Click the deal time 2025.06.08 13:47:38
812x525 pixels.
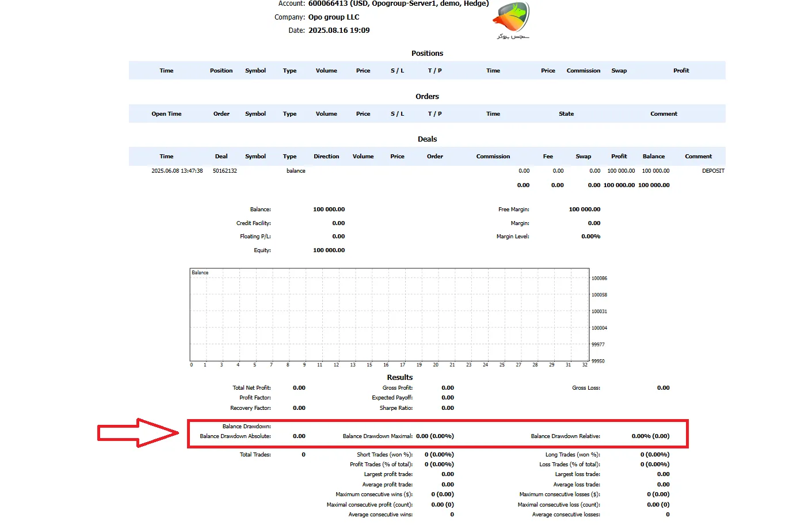(177, 171)
